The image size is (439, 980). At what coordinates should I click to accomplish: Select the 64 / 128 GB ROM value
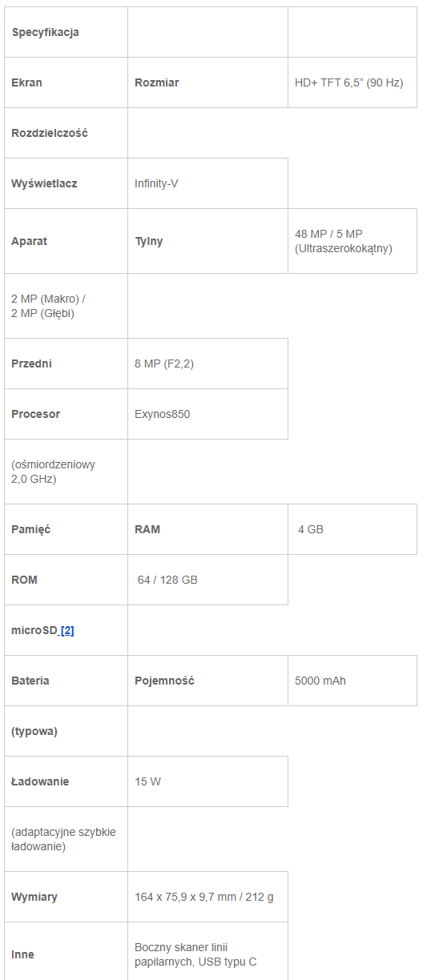coord(167,580)
